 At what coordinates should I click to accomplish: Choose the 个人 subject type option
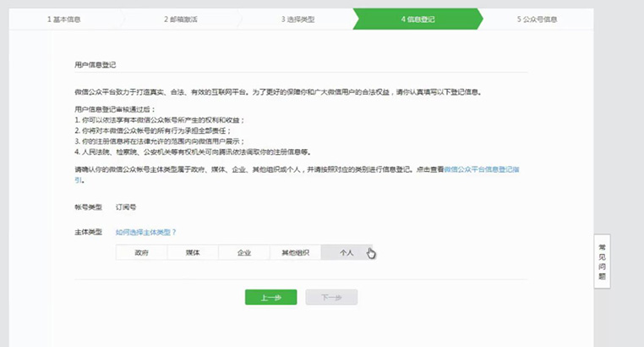pyautogui.click(x=347, y=252)
